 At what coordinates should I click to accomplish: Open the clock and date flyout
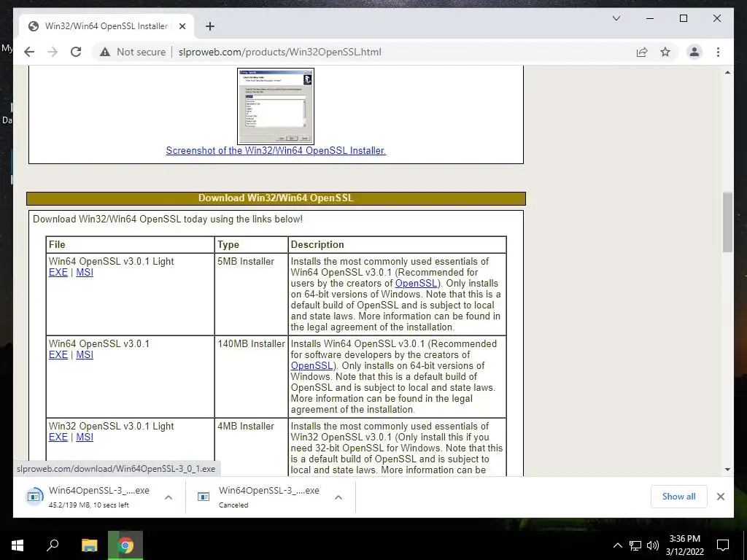684,545
